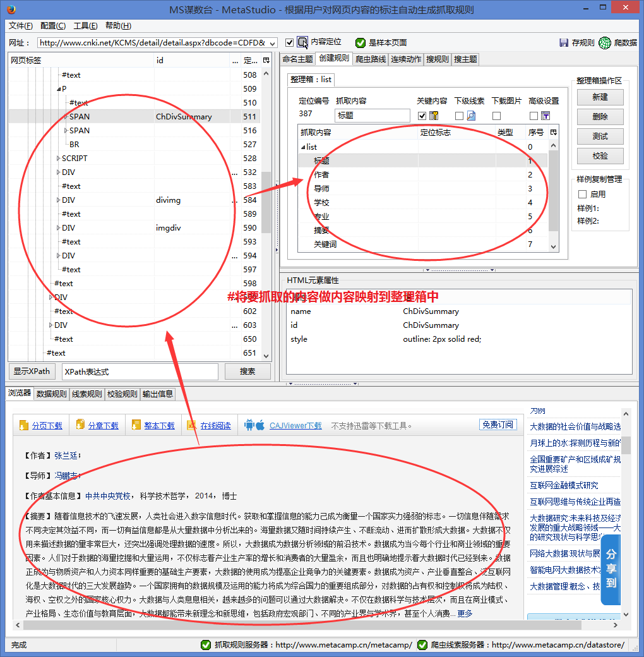Click the column chooser icon in tag tree header
The image size is (644, 657).
(x=266, y=61)
